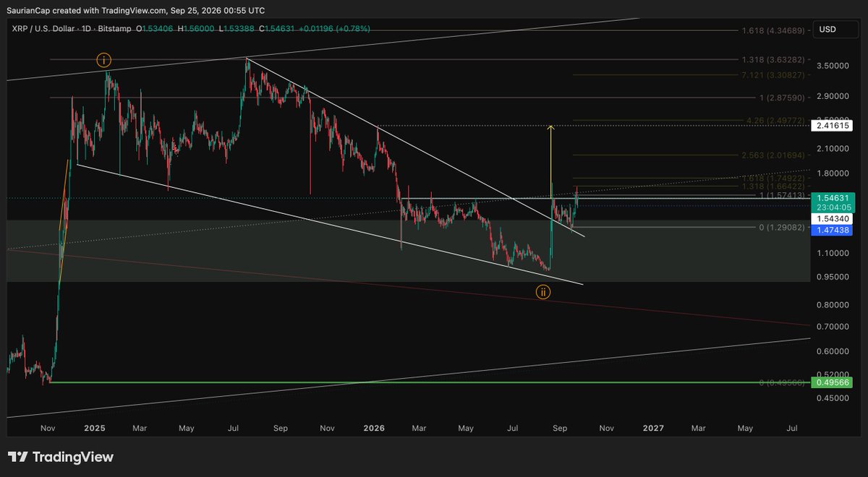The image size is (868, 477).
Task: Select the Fib level 1.318 (3.63282)
Action: (x=773, y=60)
